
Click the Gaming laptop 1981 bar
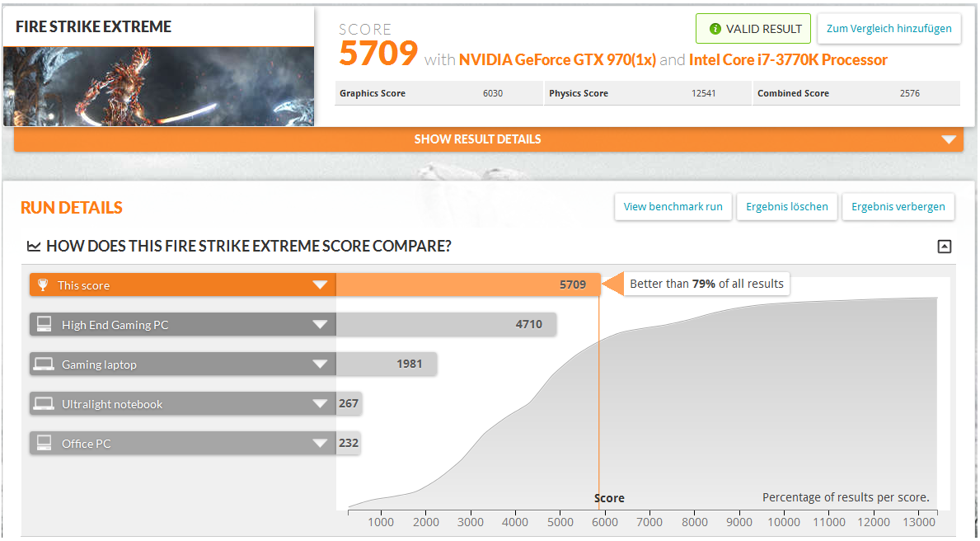pos(387,364)
